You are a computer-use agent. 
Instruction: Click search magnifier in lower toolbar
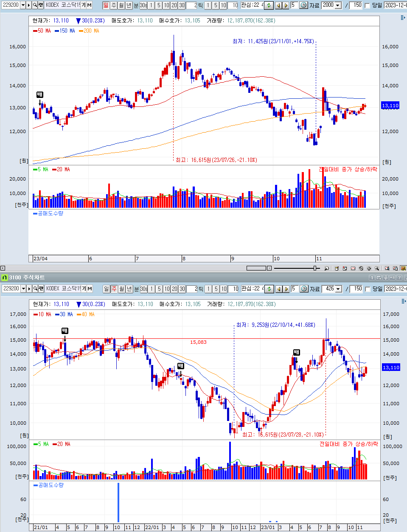pyautogui.click(x=35, y=289)
